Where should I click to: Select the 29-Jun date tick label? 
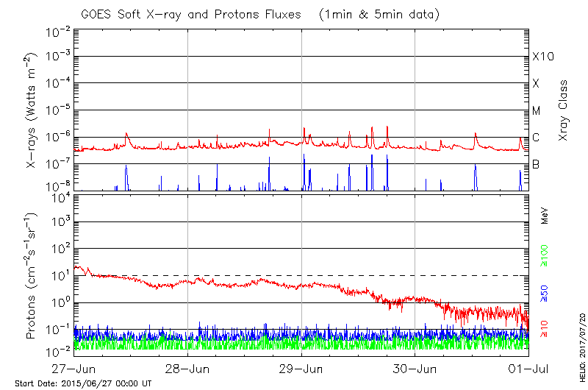point(301,368)
